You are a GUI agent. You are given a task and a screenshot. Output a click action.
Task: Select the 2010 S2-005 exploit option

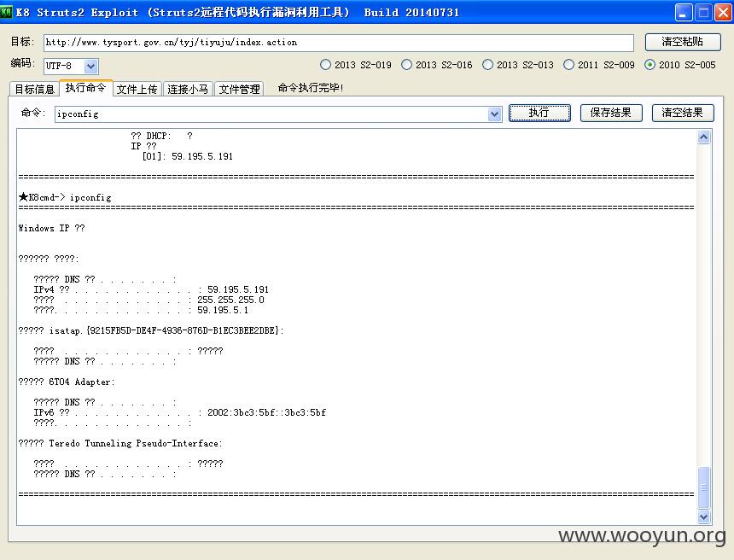[x=679, y=65]
